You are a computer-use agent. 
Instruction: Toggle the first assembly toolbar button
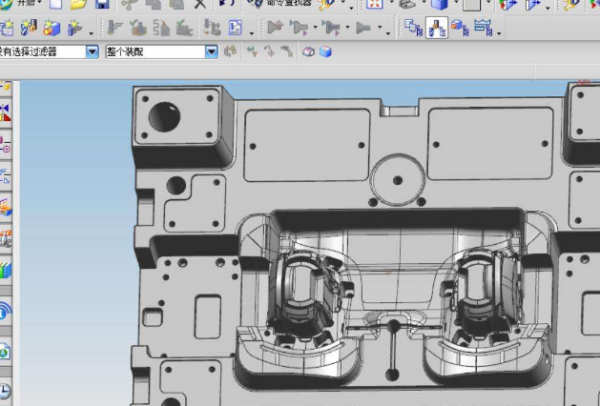[x=412, y=28]
